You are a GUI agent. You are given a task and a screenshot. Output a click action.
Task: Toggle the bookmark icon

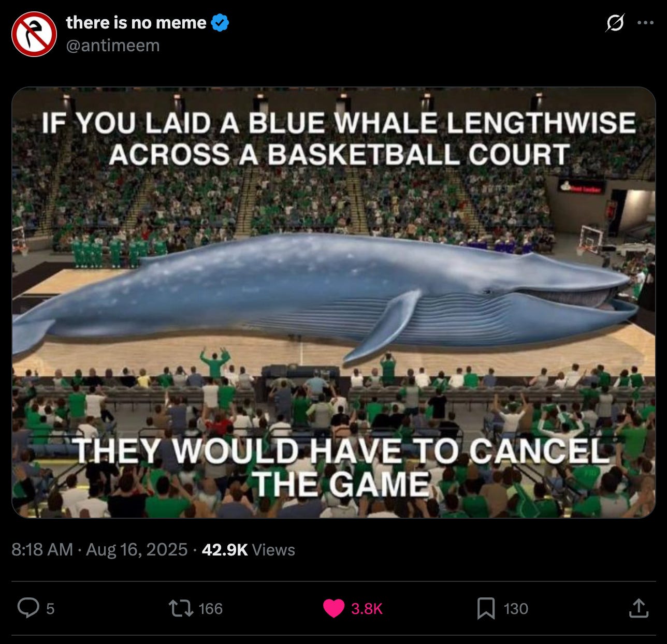[x=486, y=608]
